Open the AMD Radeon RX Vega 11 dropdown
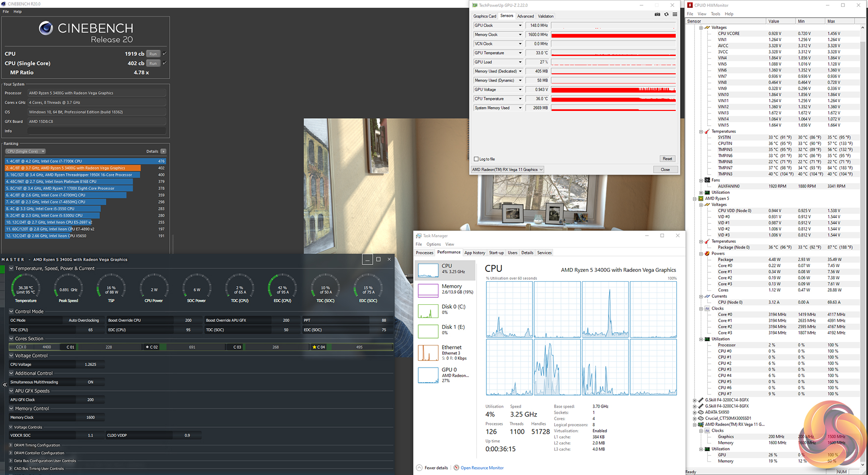The width and height of the screenshot is (868, 475). coord(507,170)
